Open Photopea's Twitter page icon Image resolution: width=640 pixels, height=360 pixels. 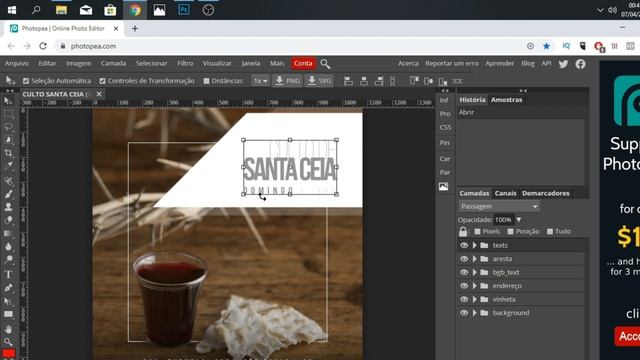coord(563,64)
